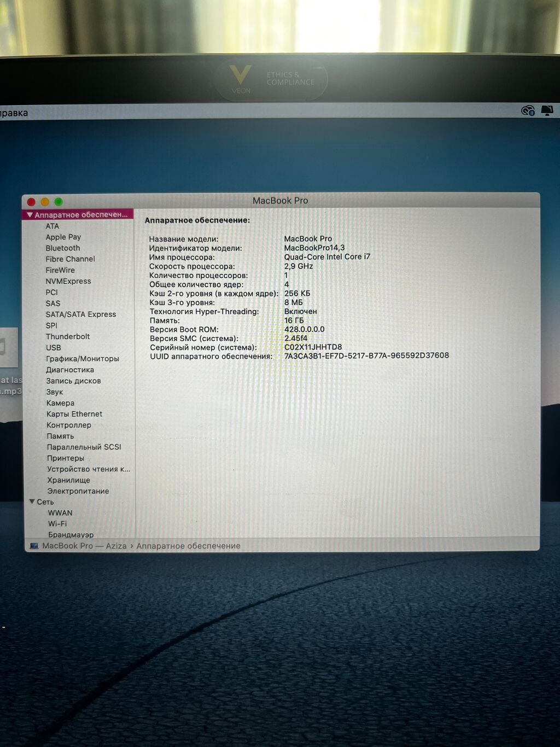
Task: Open NVMExpress hardware details
Action: [x=68, y=281]
